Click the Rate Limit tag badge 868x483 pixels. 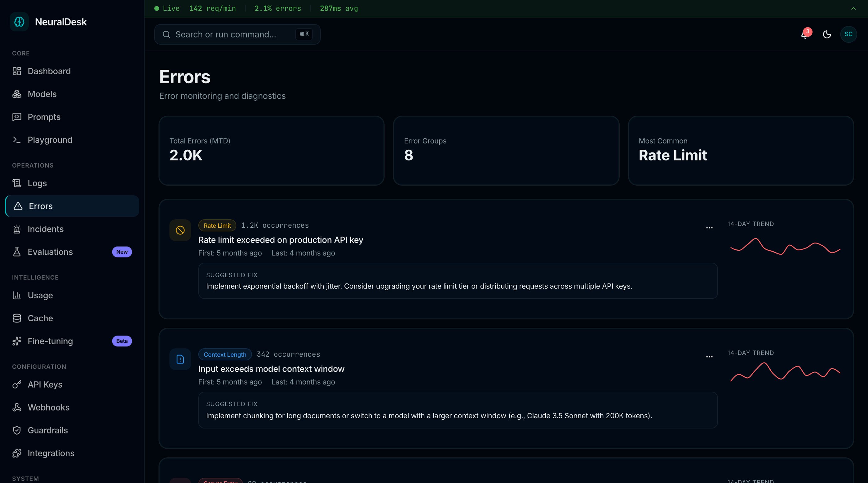click(x=217, y=226)
